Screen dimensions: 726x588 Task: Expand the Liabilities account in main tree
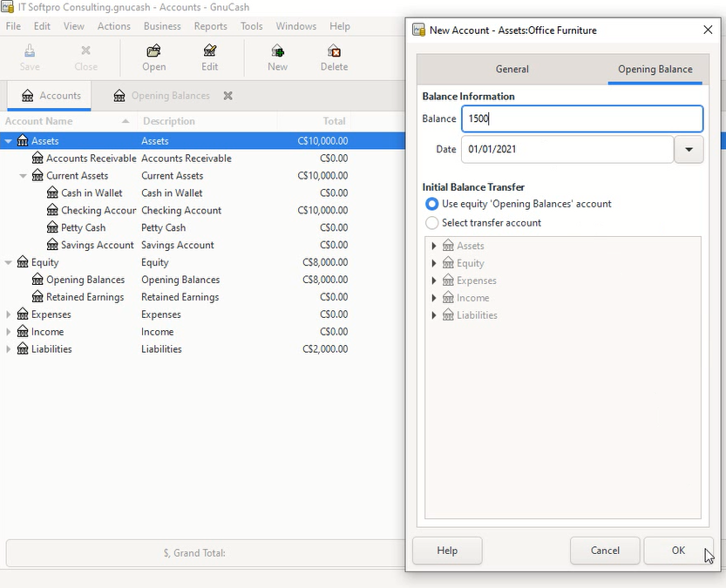[x=9, y=349]
